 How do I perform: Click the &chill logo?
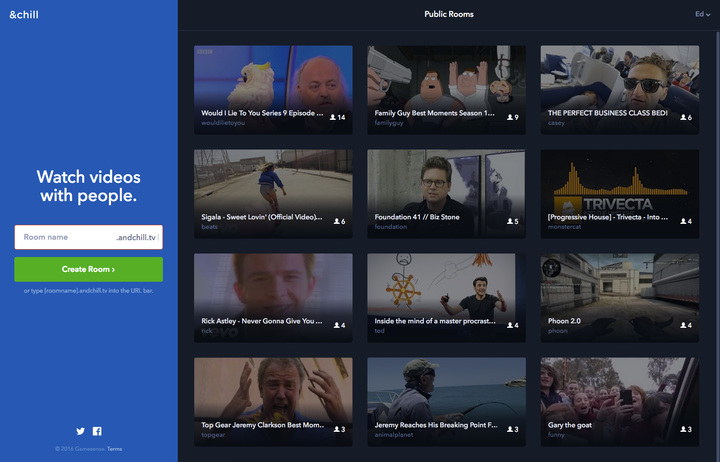click(x=24, y=15)
